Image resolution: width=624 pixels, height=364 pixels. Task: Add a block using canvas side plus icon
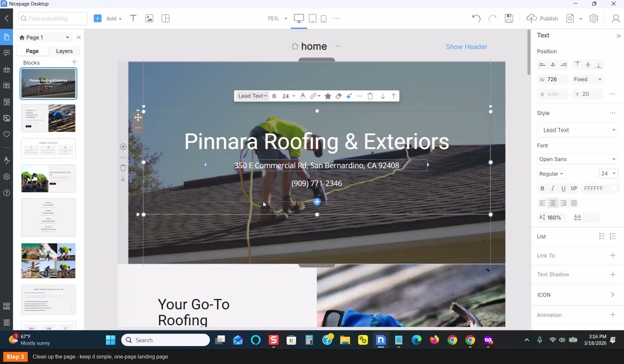coord(123,147)
